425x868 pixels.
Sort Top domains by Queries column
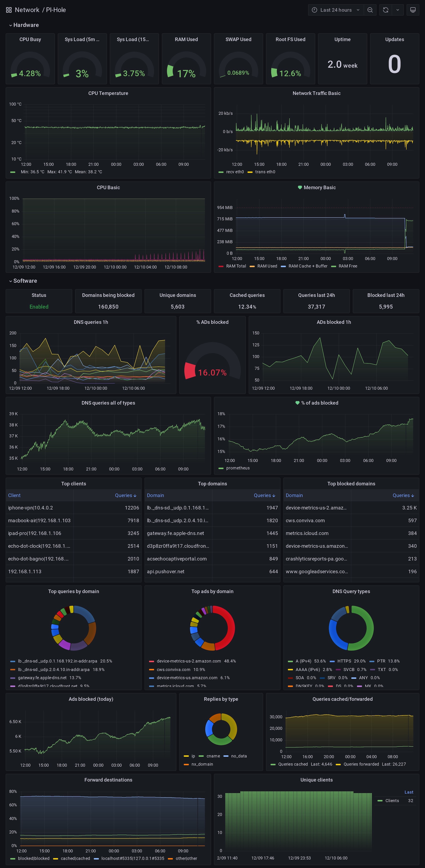click(x=264, y=495)
